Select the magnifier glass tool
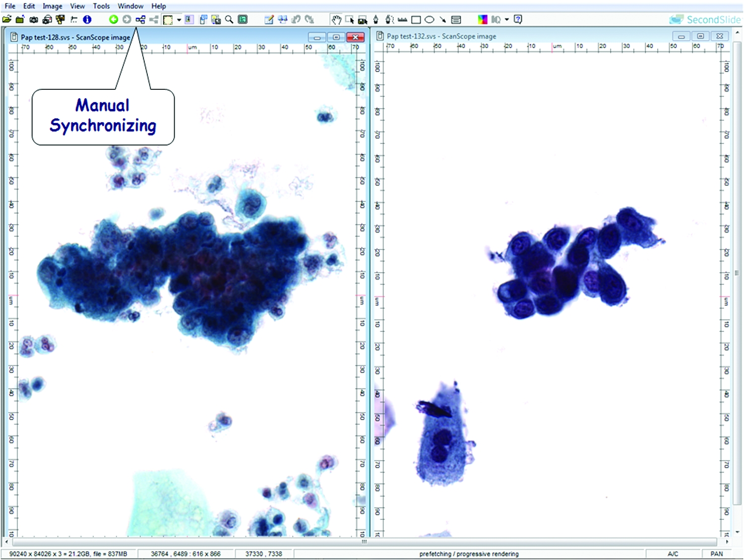Viewport: 744px width, 560px height. (x=229, y=19)
